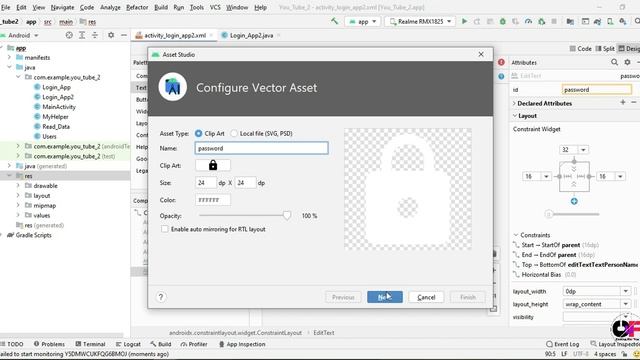Collapse the Declared Attributes section

[x=514, y=103]
